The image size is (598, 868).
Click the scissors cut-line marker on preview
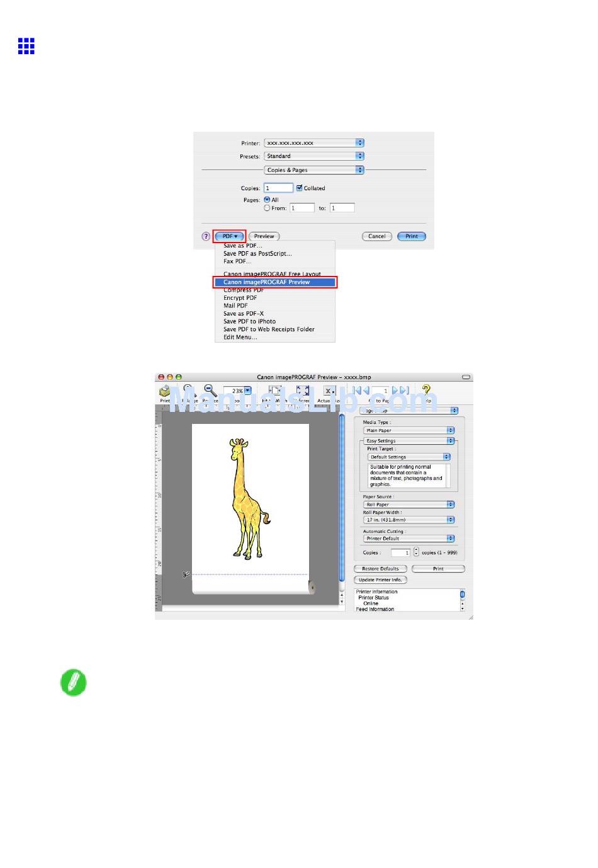coord(186,574)
